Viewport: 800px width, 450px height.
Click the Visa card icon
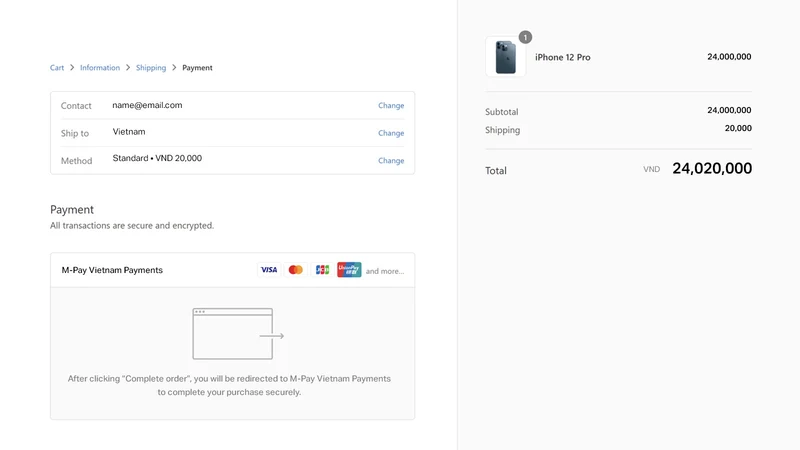point(269,270)
